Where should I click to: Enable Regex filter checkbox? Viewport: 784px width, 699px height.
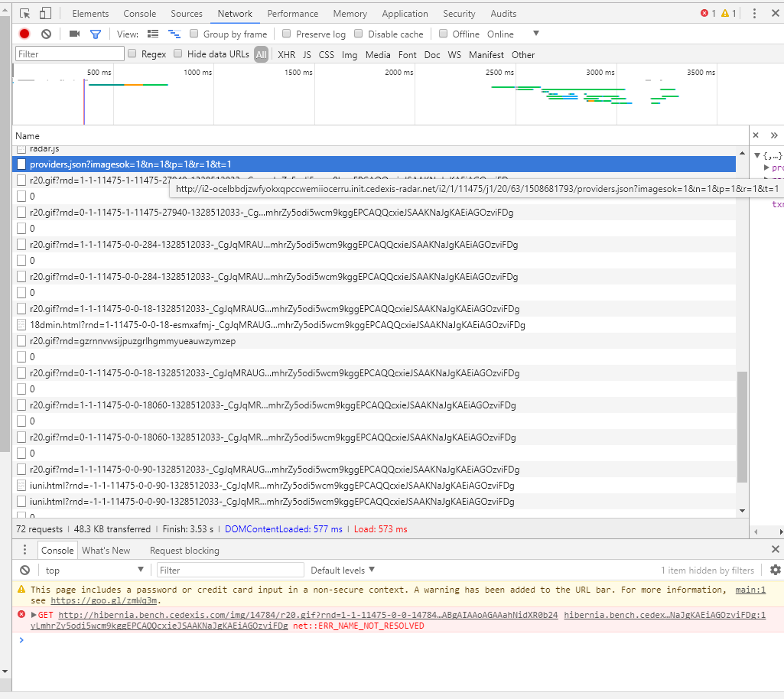(x=132, y=54)
